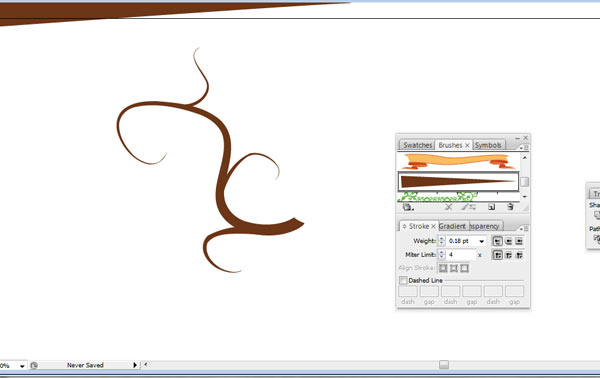Viewport: 600px width, 378px height.
Task: Click inside the Weight value field
Action: pos(461,241)
